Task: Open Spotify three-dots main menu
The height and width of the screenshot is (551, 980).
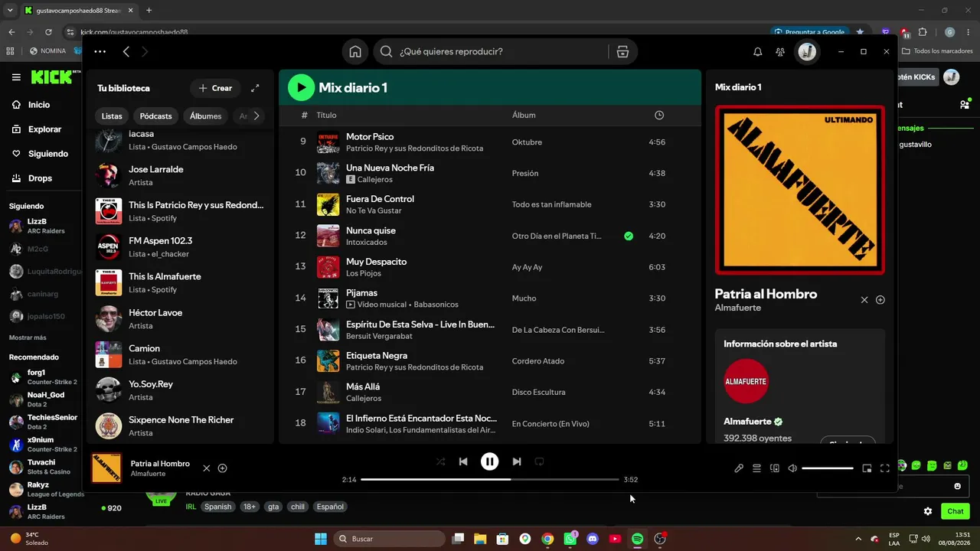Action: (x=100, y=51)
